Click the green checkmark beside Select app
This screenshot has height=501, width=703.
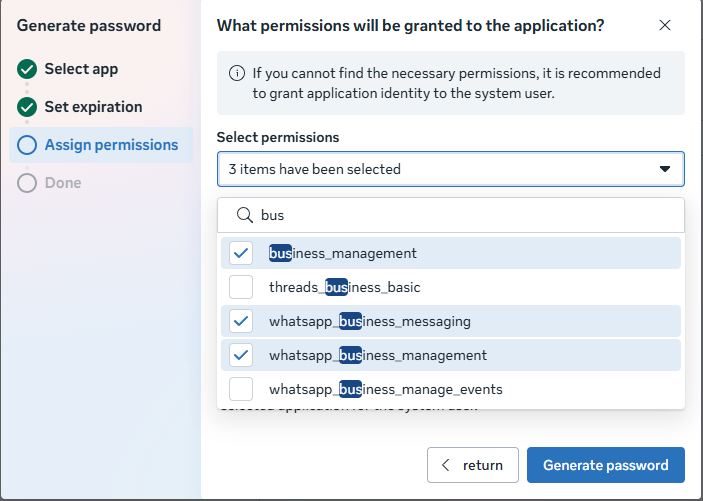click(x=27, y=69)
